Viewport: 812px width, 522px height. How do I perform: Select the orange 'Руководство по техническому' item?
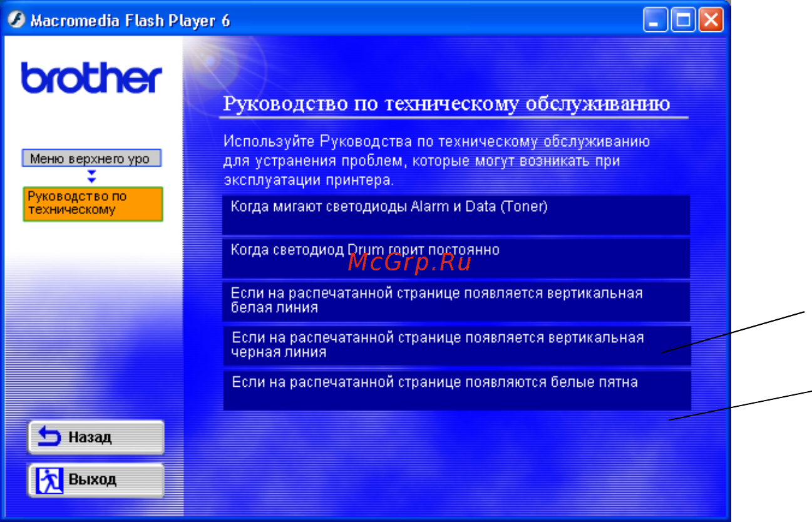[x=93, y=203]
